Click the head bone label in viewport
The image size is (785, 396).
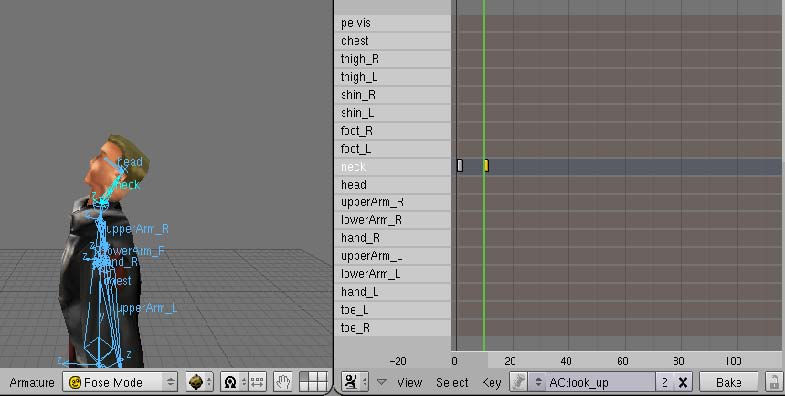[130, 162]
